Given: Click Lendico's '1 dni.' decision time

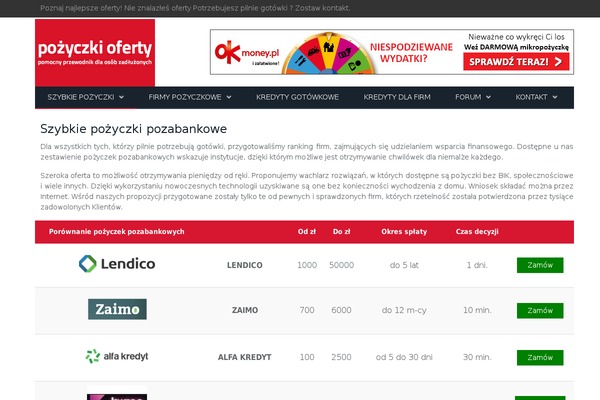Looking at the screenshot, I should pyautogui.click(x=477, y=265).
